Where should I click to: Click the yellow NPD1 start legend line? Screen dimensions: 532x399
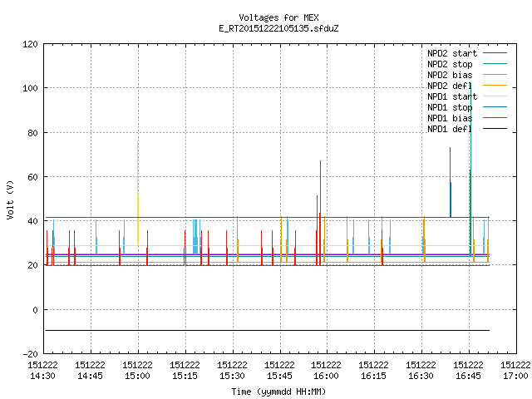pyautogui.click(x=495, y=96)
